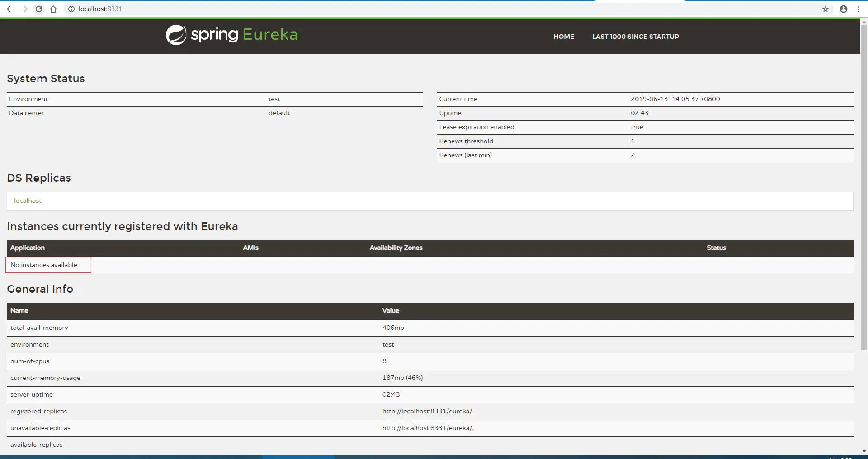
Task: Click the vertical page scrollbar thumb
Action: (864, 187)
